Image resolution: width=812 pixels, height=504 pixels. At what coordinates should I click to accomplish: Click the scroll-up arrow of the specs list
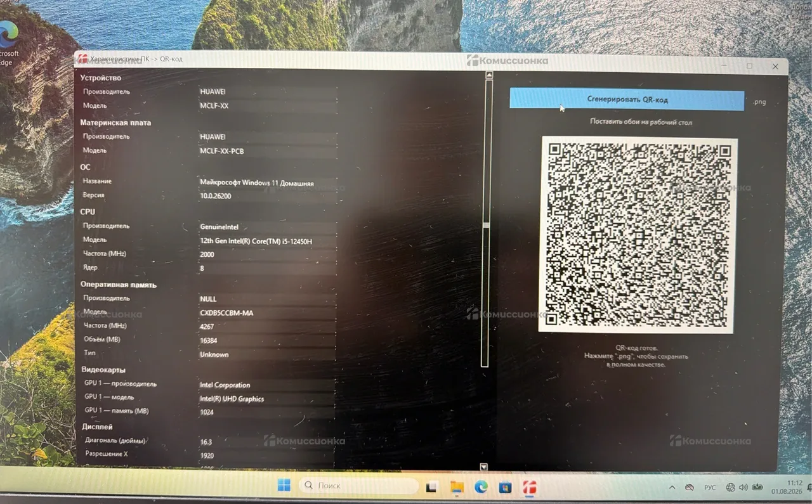[x=489, y=75]
